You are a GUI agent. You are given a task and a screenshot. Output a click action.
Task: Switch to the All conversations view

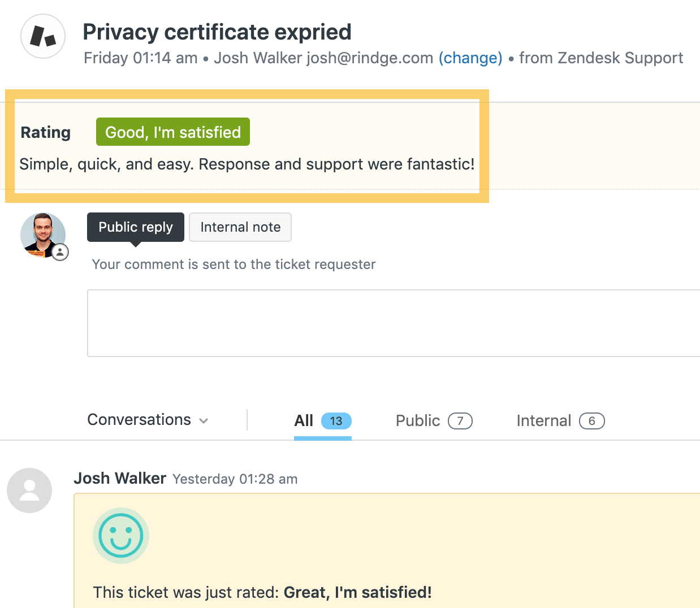pos(304,420)
